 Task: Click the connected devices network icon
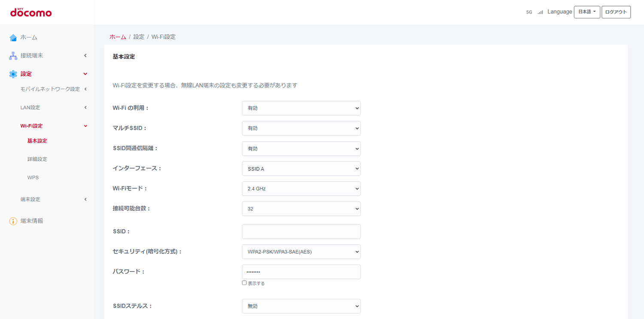pyautogui.click(x=13, y=56)
